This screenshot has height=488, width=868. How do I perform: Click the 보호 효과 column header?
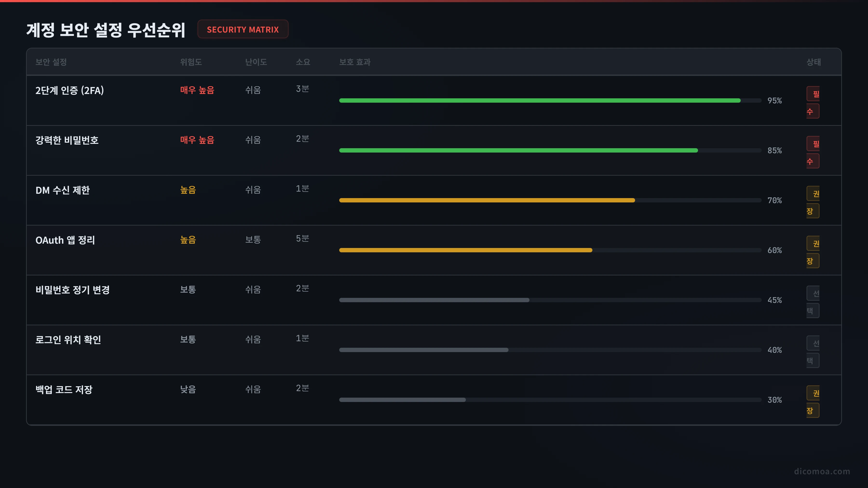tap(355, 62)
